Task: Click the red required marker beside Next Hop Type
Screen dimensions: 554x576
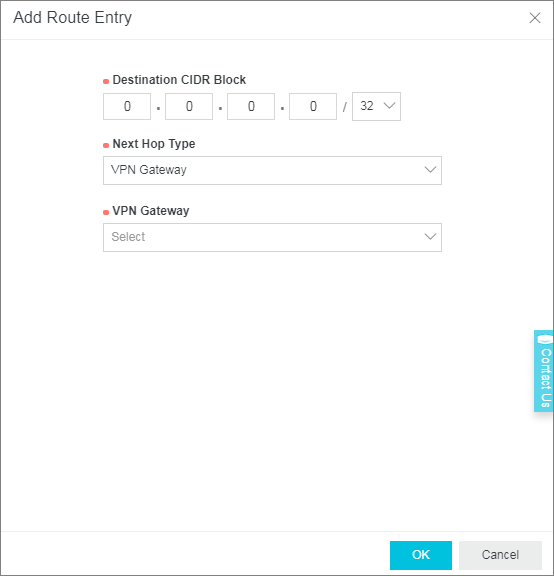Action: point(106,145)
